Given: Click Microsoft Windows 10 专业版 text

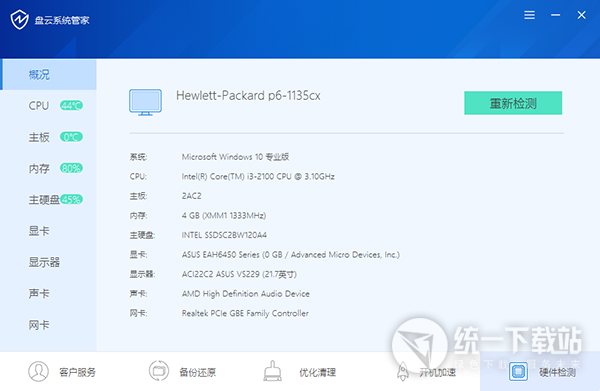Looking at the screenshot, I should 235,157.
